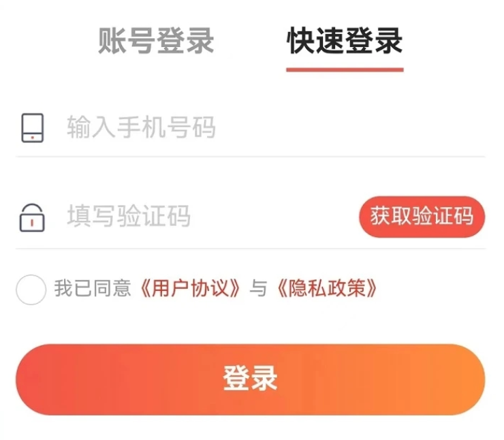Viewport: 504px width, 440px height.
Task: Click the 获取验证码 text in the red pill
Action: tap(422, 217)
